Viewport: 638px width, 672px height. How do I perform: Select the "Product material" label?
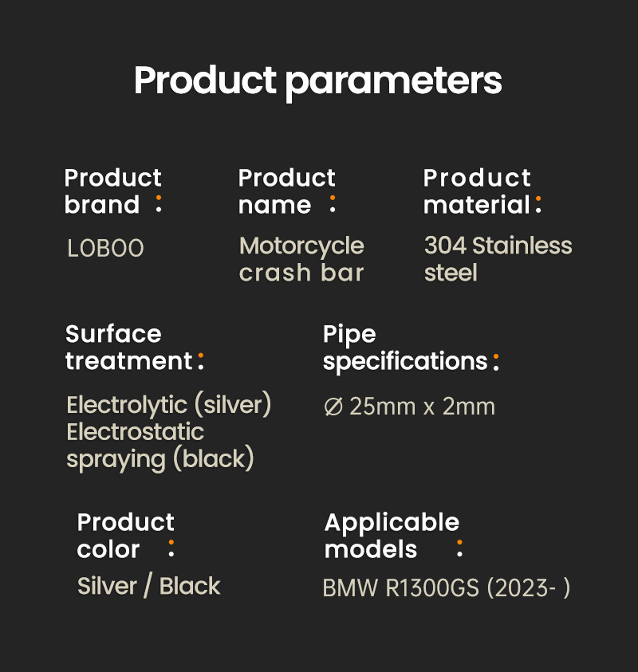[477, 191]
